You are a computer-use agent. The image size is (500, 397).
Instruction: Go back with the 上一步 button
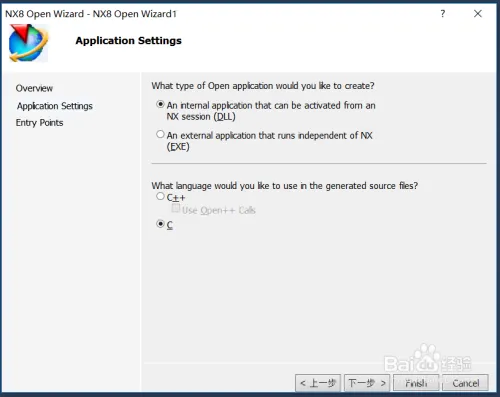click(318, 383)
